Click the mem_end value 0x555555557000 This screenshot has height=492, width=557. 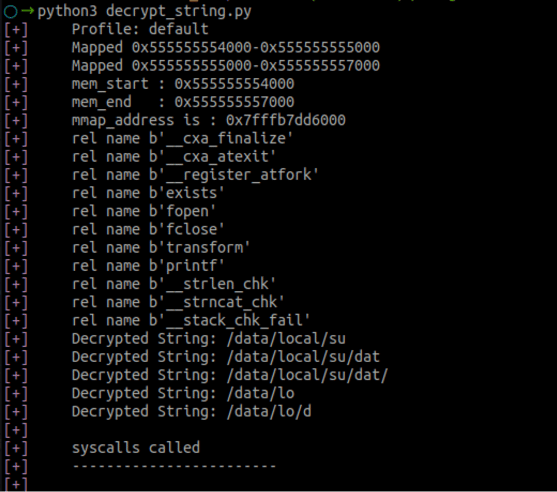point(234,102)
